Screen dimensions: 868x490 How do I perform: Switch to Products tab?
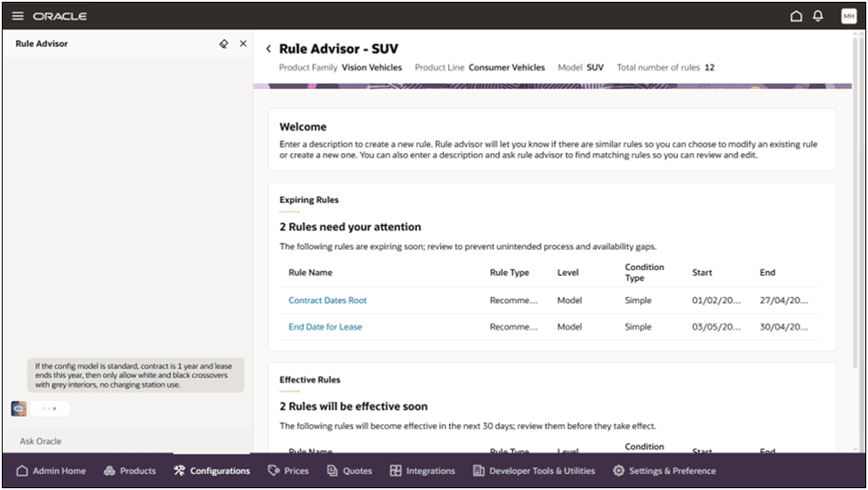130,470
